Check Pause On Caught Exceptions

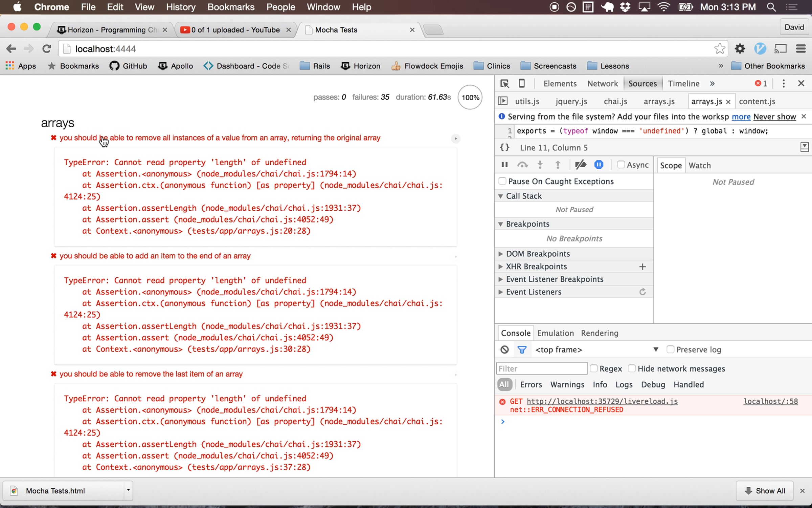[502, 181]
